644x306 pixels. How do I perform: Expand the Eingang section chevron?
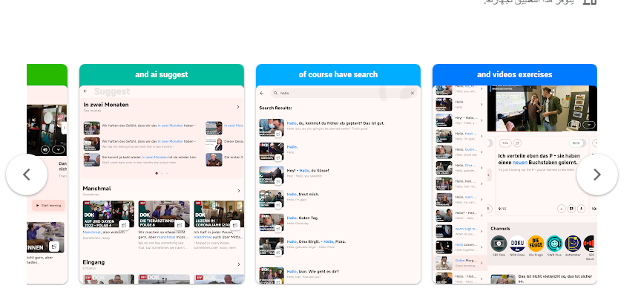239,264
